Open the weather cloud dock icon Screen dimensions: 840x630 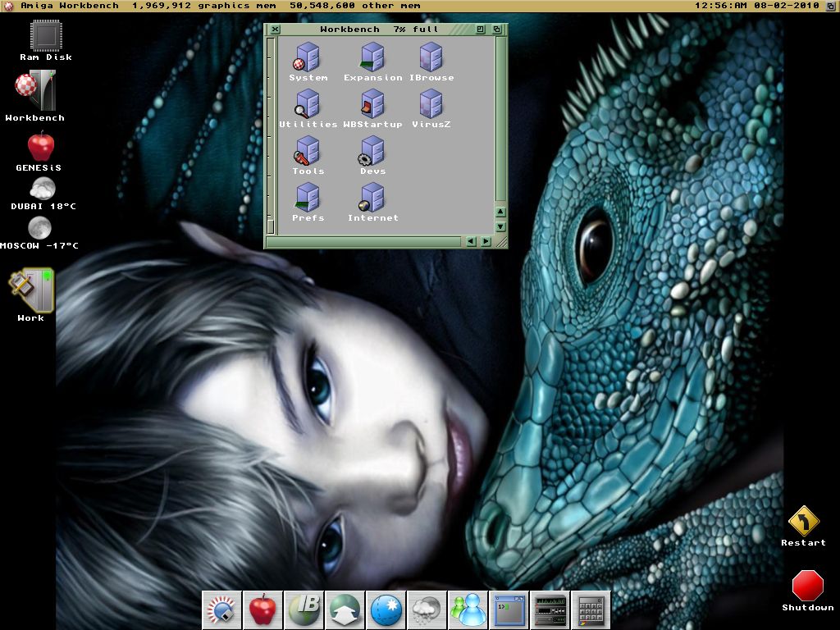(427, 610)
